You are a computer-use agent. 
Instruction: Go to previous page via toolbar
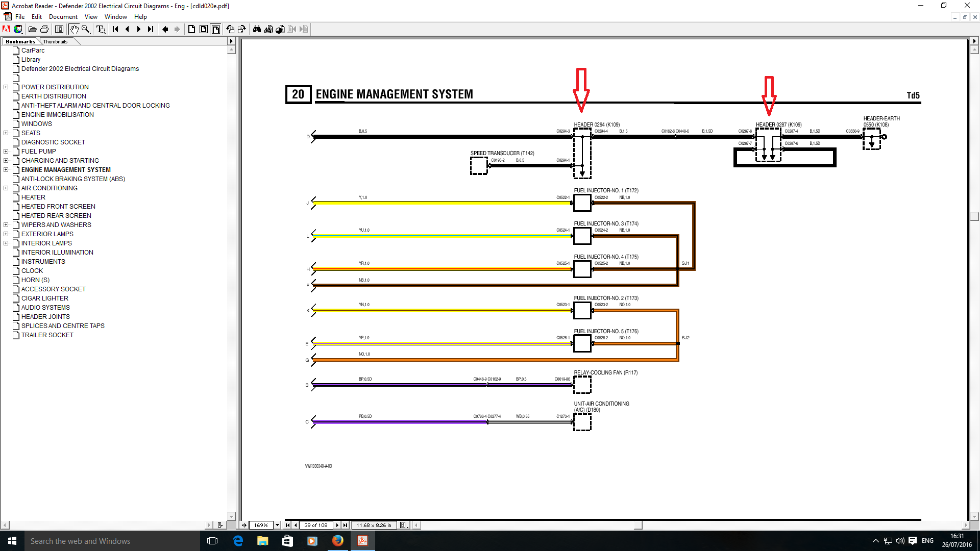[127, 29]
